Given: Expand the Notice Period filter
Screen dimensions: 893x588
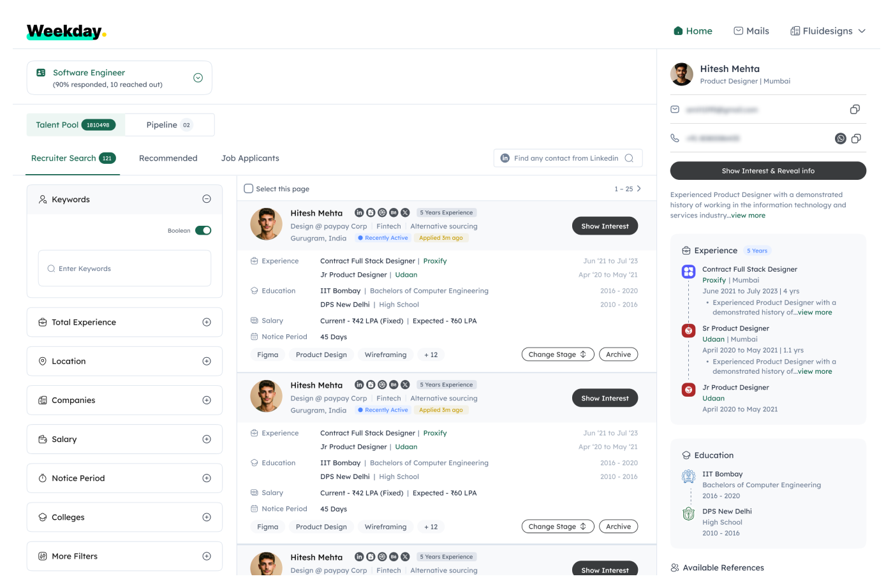Looking at the screenshot, I should click(206, 478).
